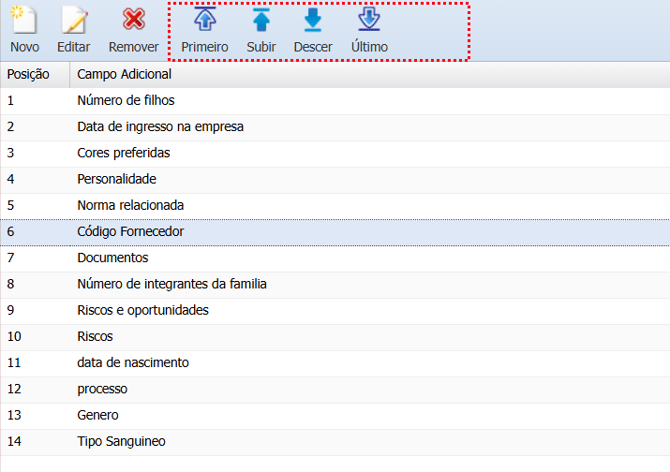Select the Genero row
This screenshot has width=670, height=472.
98,415
